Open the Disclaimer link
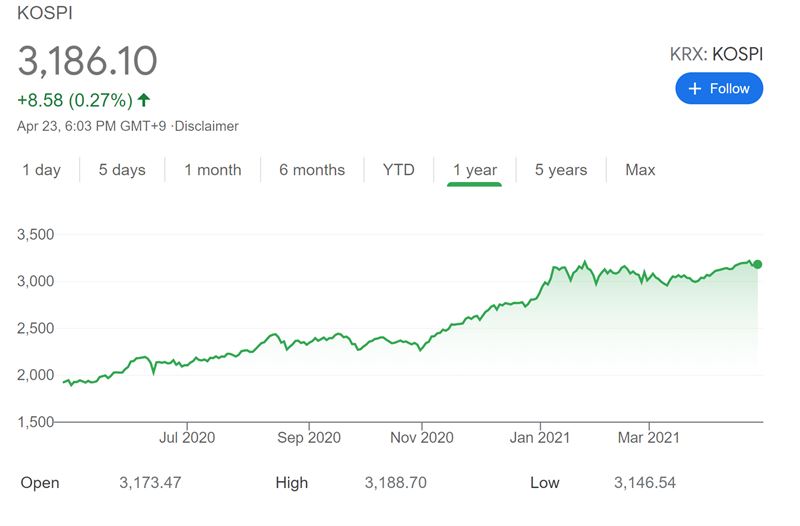The image size is (800, 526). [207, 126]
